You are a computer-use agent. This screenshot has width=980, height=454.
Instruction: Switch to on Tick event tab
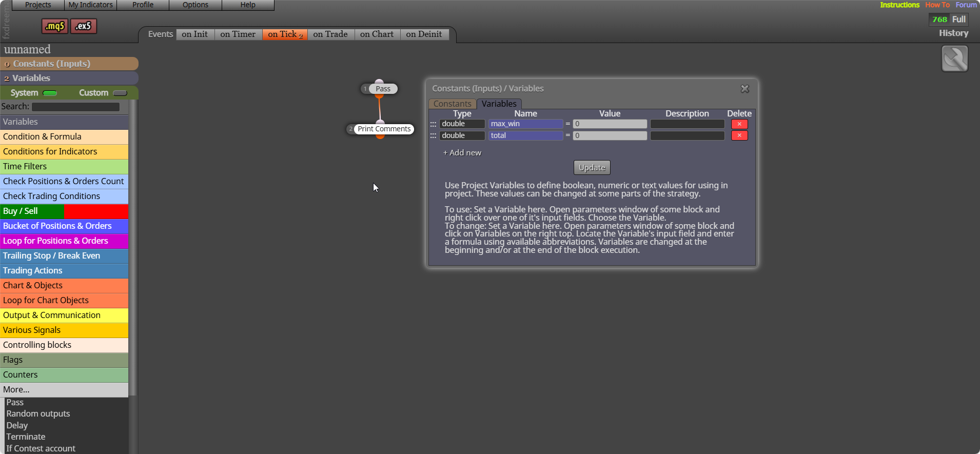(285, 34)
